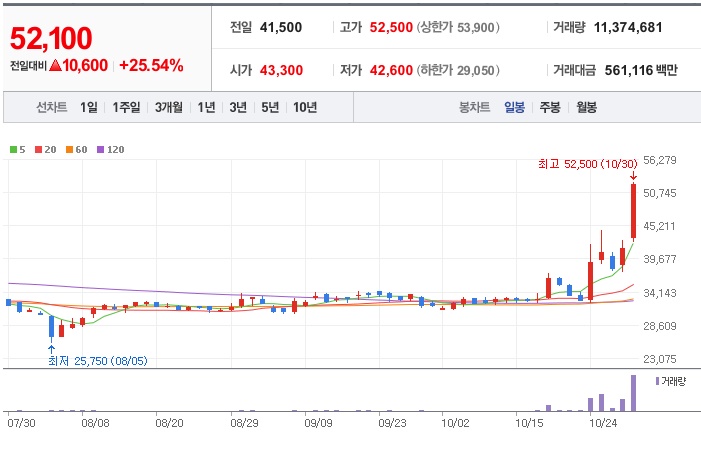This screenshot has width=701, height=449.
Task: Click the 08/20 date axis label
Action: (x=169, y=423)
